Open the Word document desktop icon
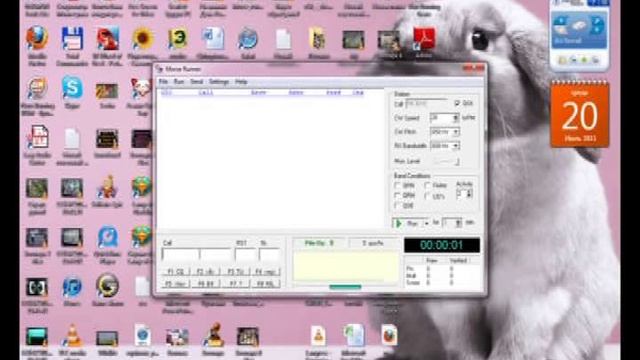 [x=213, y=39]
